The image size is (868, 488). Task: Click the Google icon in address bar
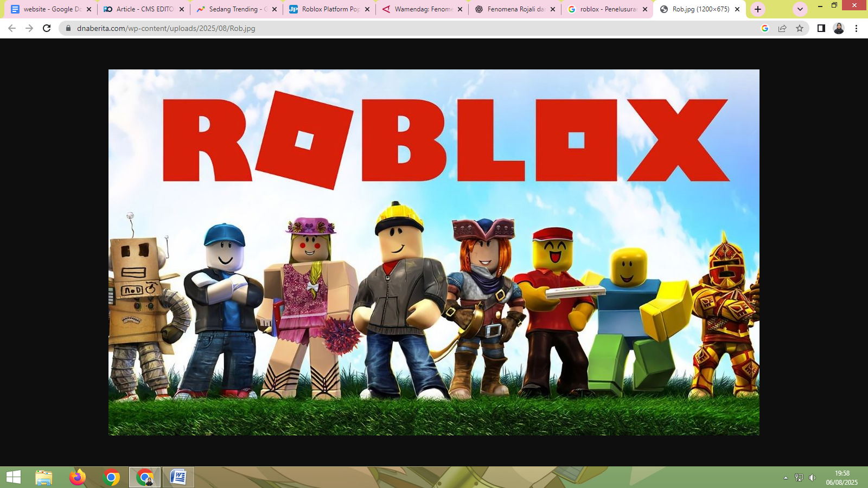765,28
